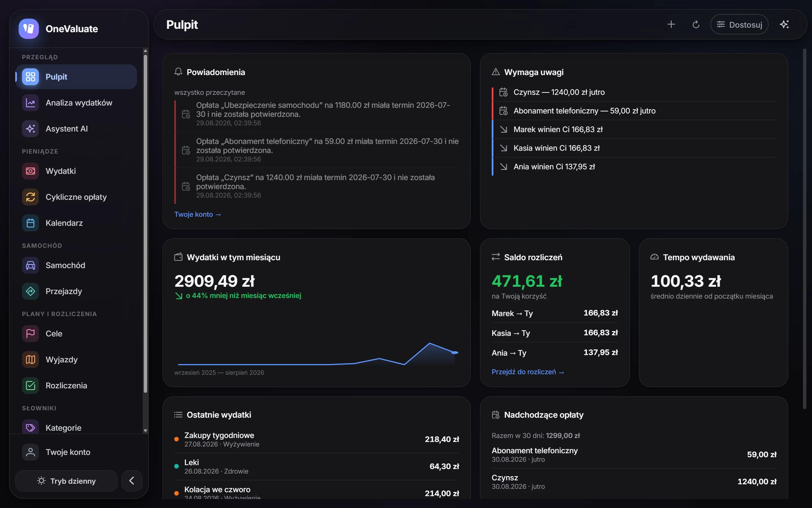Click the plus add icon in header
This screenshot has width=812, height=508.
pyautogui.click(x=671, y=25)
